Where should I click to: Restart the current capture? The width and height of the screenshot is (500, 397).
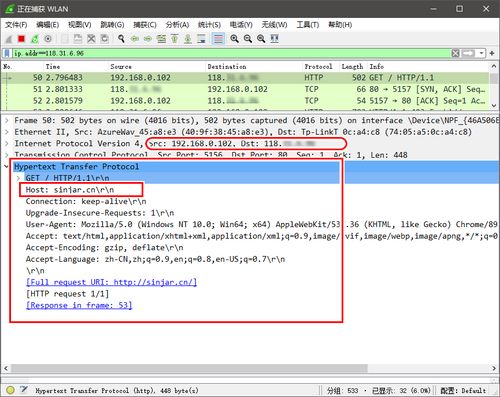point(35,39)
